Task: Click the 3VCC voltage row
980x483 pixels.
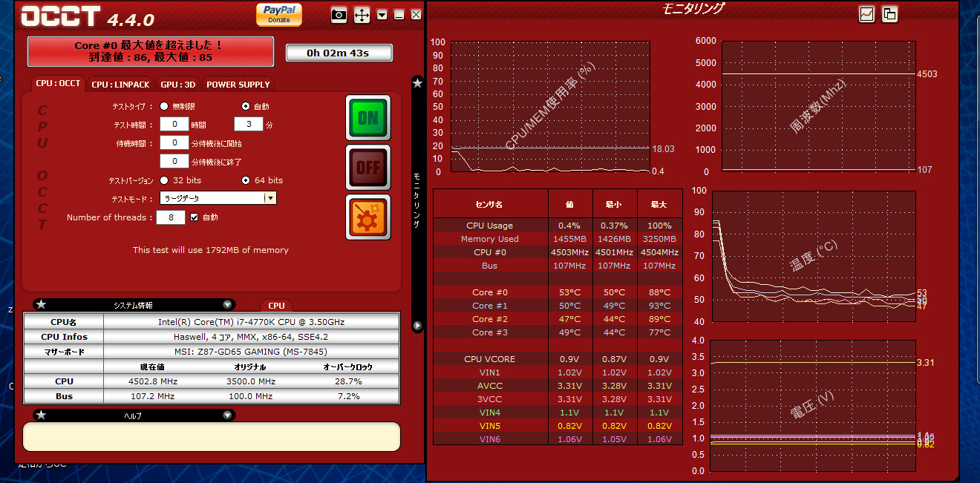Action: [x=558, y=399]
